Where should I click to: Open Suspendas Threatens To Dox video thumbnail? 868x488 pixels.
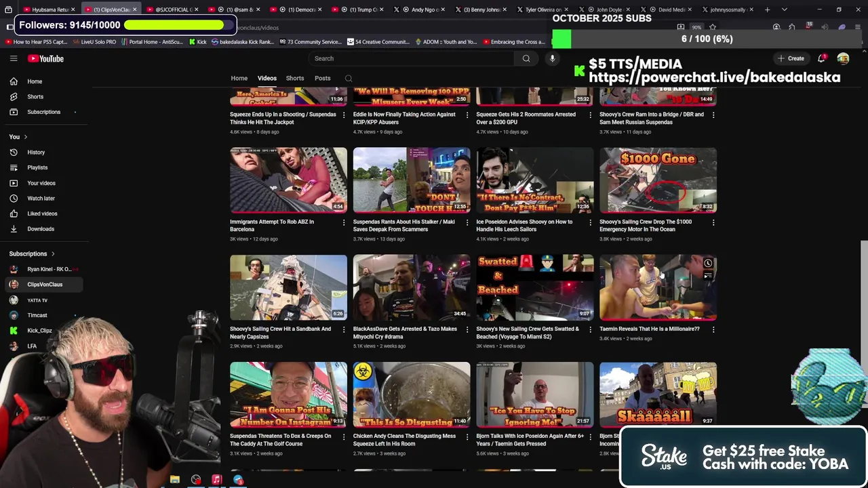click(x=288, y=394)
